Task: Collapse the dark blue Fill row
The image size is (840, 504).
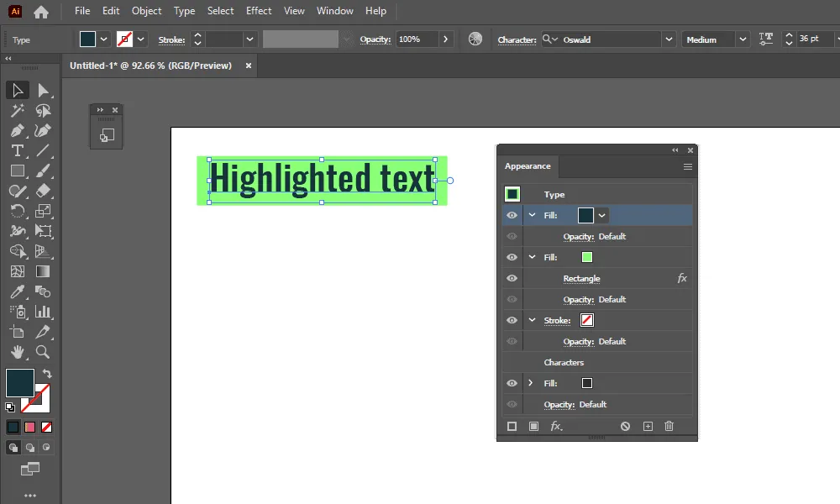Action: (532, 215)
